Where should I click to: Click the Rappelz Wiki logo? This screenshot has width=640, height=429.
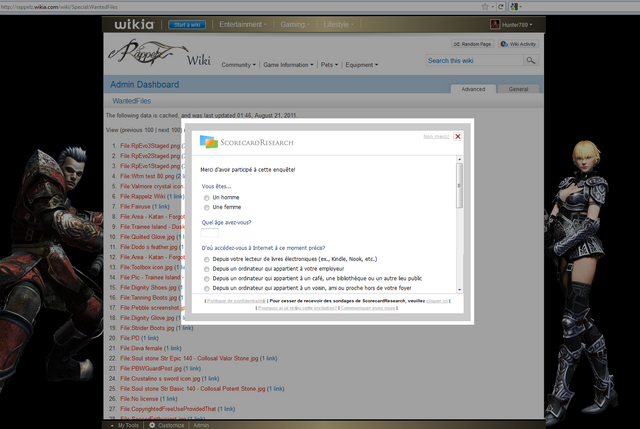tap(159, 53)
